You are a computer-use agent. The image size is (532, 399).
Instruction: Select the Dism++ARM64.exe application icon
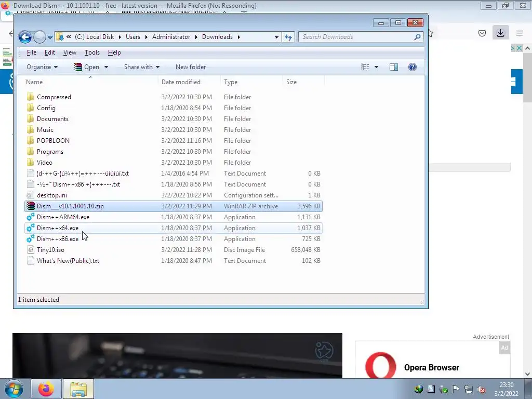coord(31,217)
